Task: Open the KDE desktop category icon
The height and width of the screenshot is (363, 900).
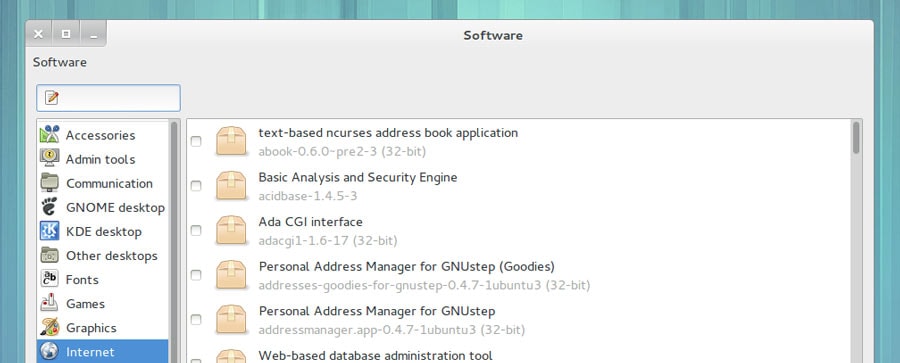Action: click(49, 231)
